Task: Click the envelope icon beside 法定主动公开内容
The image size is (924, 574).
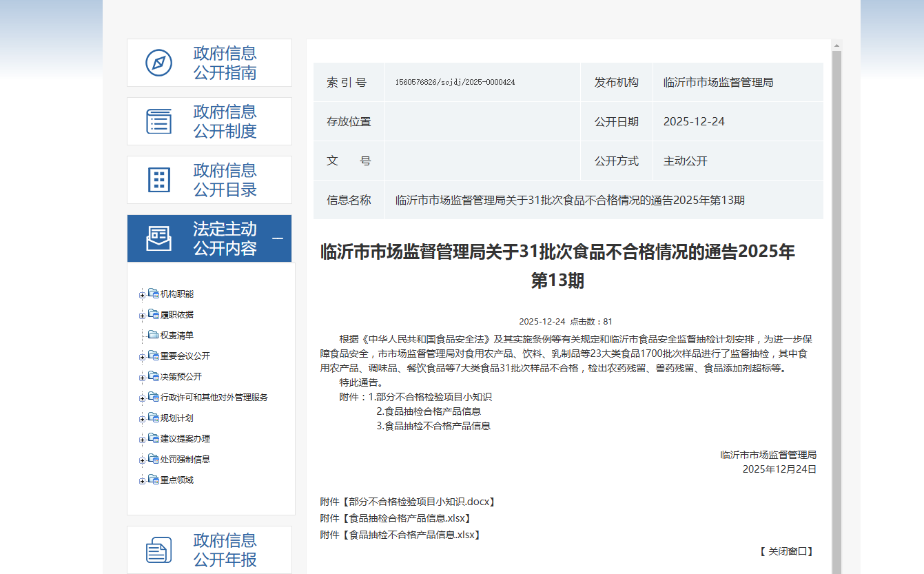Action: [x=159, y=238]
